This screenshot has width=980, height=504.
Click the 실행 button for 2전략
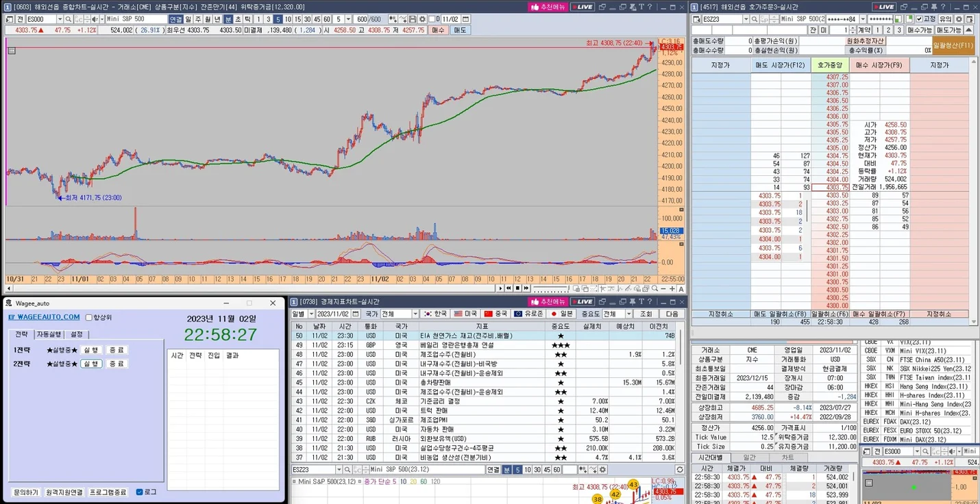tap(91, 364)
